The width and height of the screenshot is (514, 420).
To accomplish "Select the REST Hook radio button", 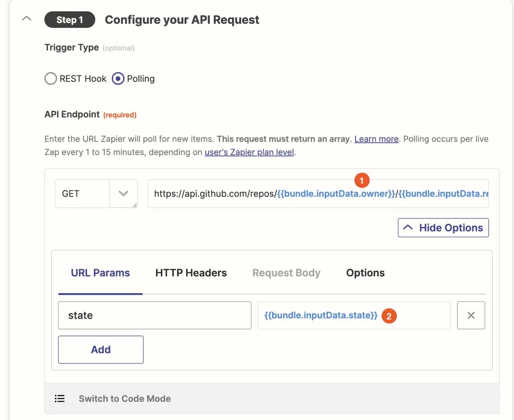I will [50, 79].
